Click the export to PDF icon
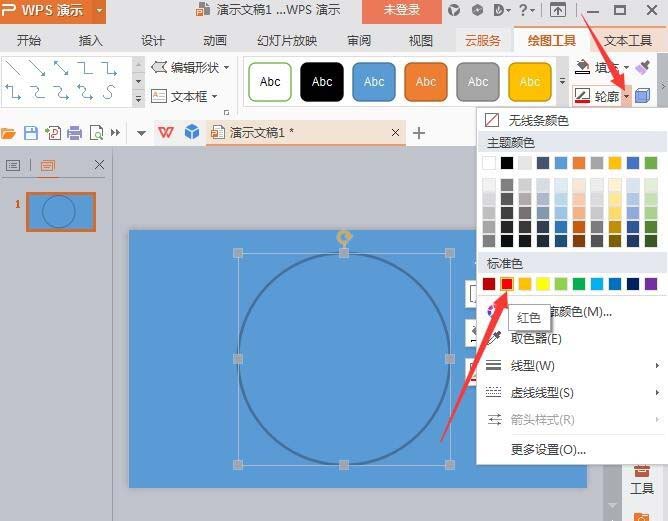The height and width of the screenshot is (521, 668). (x=53, y=133)
